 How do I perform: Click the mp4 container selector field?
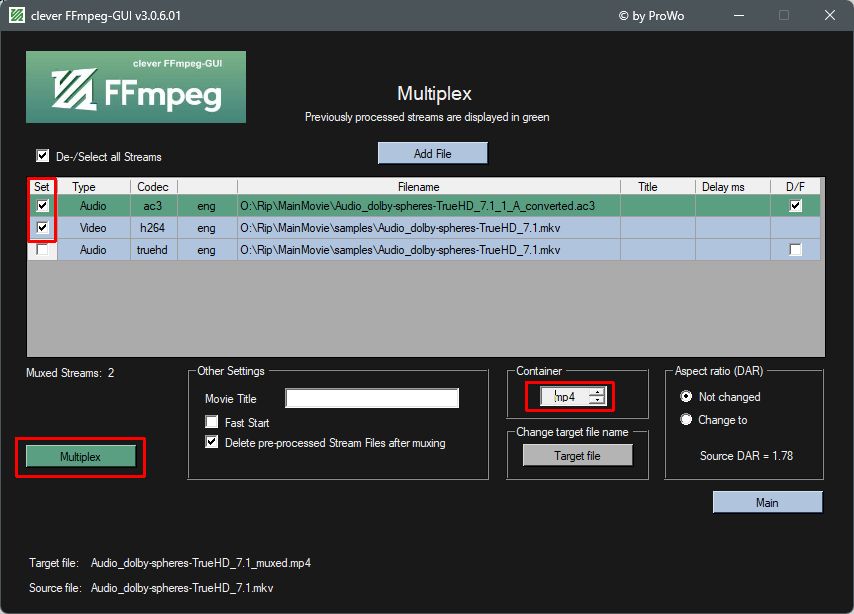pos(565,397)
